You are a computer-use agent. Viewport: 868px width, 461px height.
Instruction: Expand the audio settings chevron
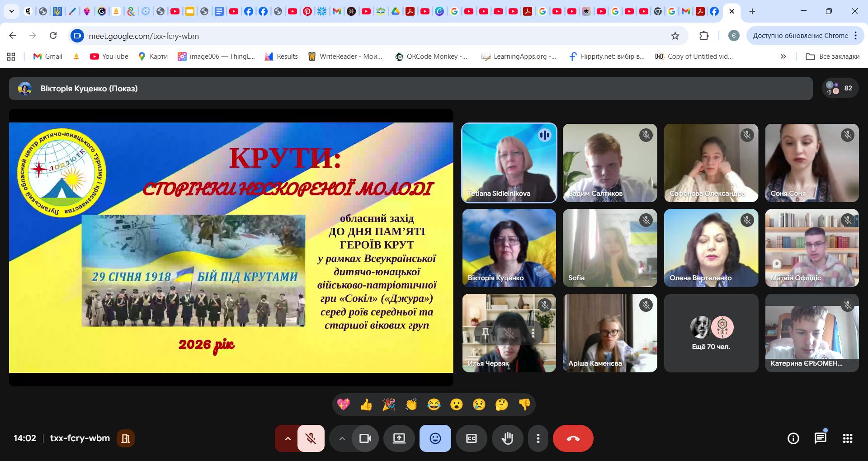288,438
